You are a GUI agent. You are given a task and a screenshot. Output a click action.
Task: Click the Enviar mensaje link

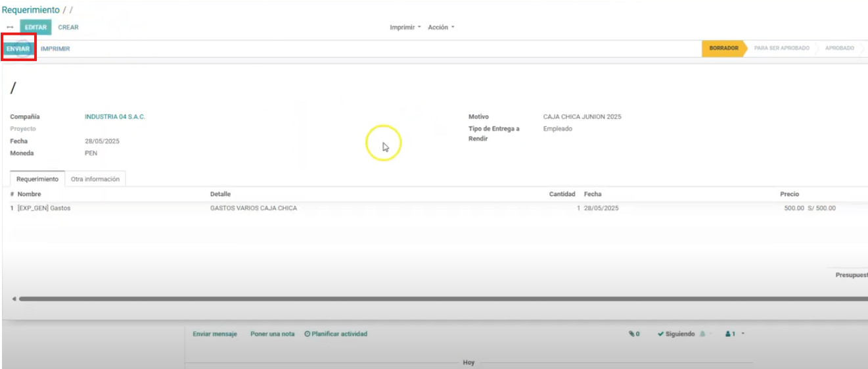click(214, 334)
